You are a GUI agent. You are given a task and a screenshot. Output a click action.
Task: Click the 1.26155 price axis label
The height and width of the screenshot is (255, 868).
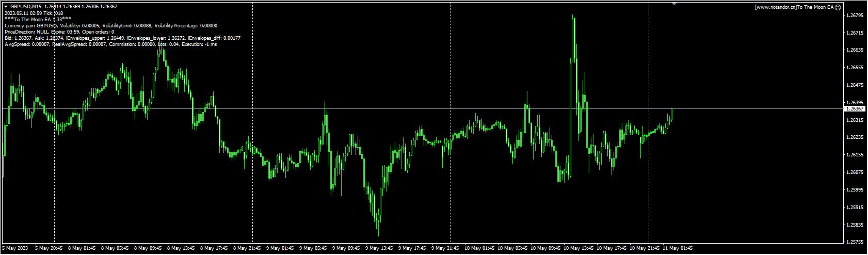click(855, 155)
